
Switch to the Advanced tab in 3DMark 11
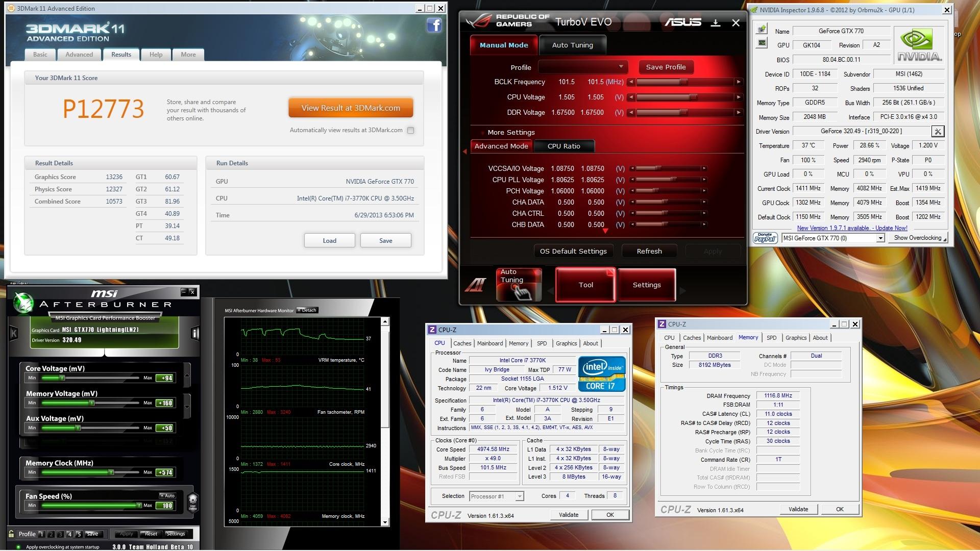[79, 55]
